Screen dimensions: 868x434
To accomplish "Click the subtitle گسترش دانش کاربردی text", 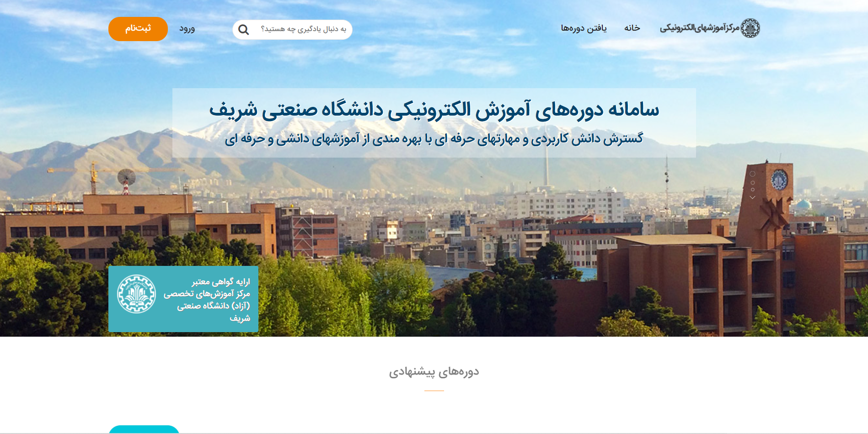I will (434, 138).
